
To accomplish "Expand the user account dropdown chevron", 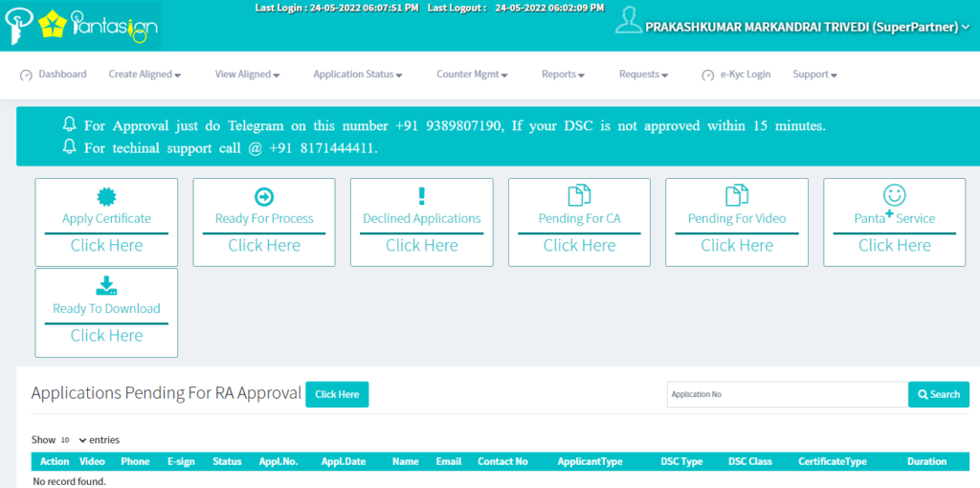I will [966, 27].
